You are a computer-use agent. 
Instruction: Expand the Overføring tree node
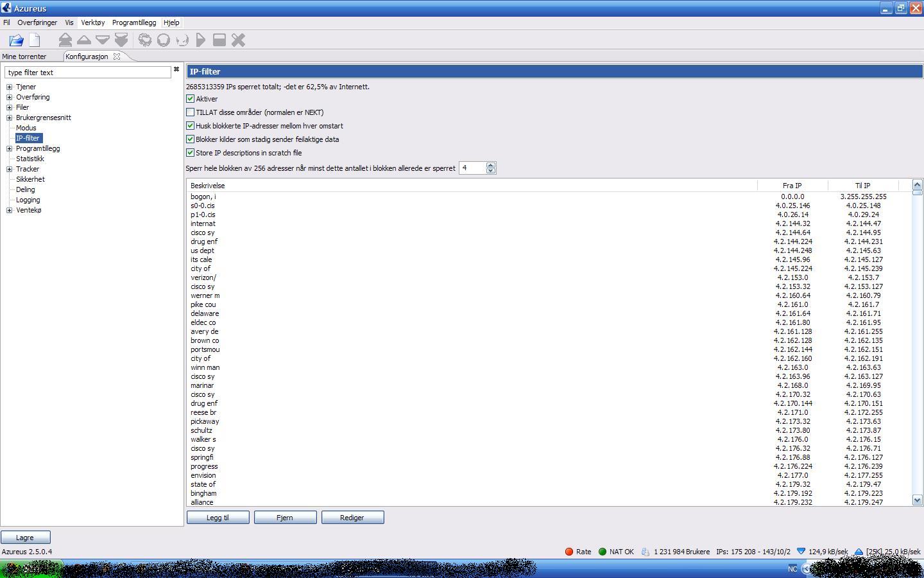coord(10,97)
